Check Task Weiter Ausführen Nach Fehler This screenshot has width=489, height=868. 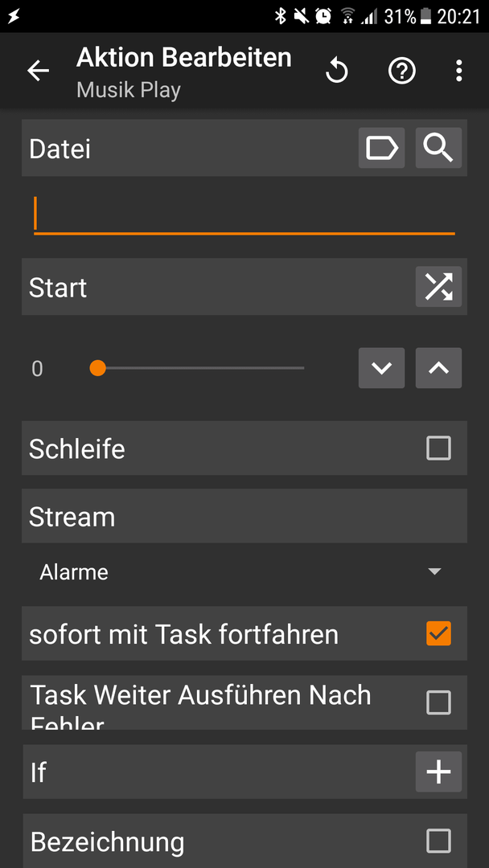point(438,702)
